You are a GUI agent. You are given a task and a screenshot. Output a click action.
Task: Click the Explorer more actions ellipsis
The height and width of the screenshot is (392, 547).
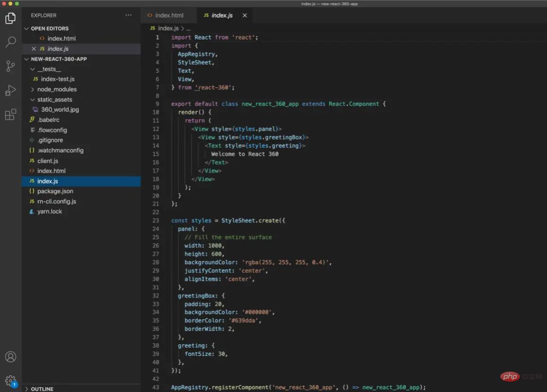[x=129, y=16]
